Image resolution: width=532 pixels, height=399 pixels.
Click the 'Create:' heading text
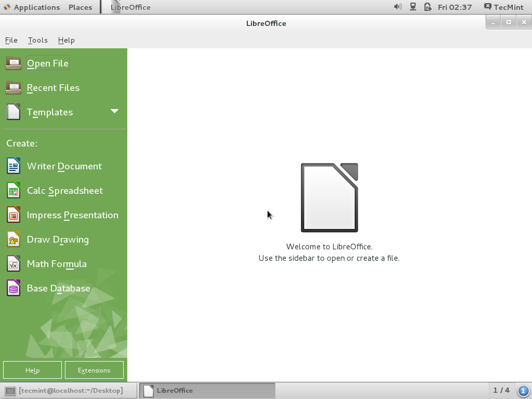[22, 143]
